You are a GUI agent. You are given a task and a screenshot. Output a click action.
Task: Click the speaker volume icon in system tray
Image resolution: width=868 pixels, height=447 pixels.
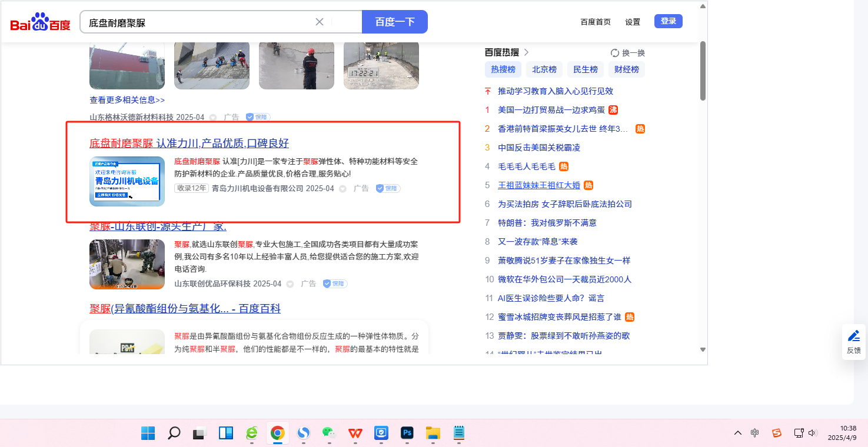point(813,433)
